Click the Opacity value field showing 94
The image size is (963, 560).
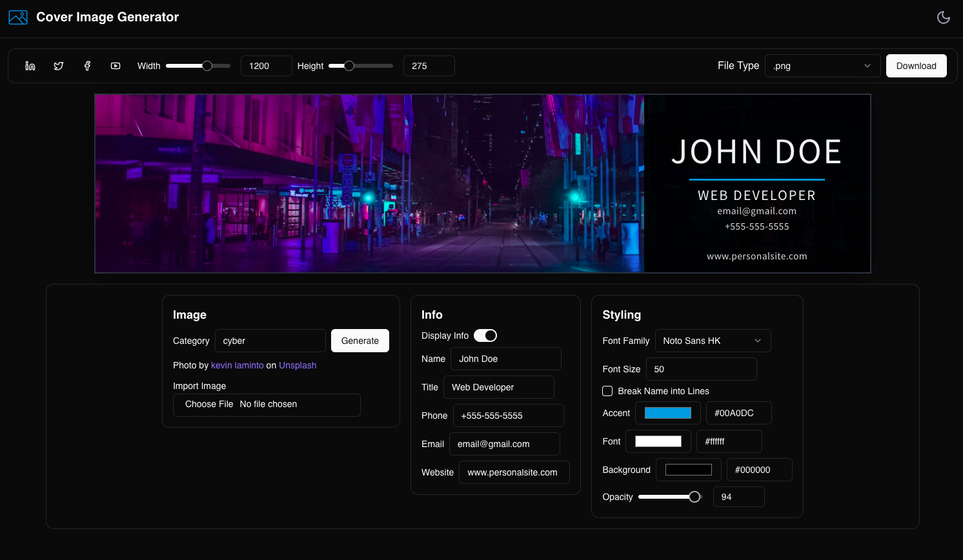click(x=739, y=497)
